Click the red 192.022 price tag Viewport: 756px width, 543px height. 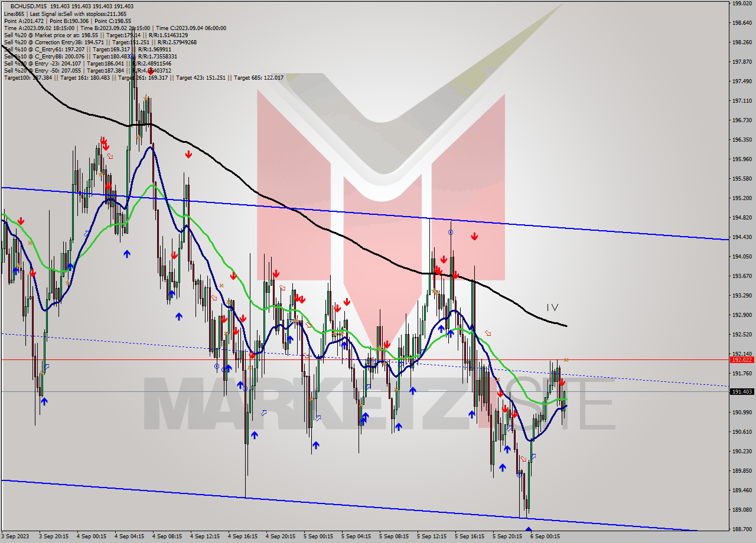pos(742,359)
